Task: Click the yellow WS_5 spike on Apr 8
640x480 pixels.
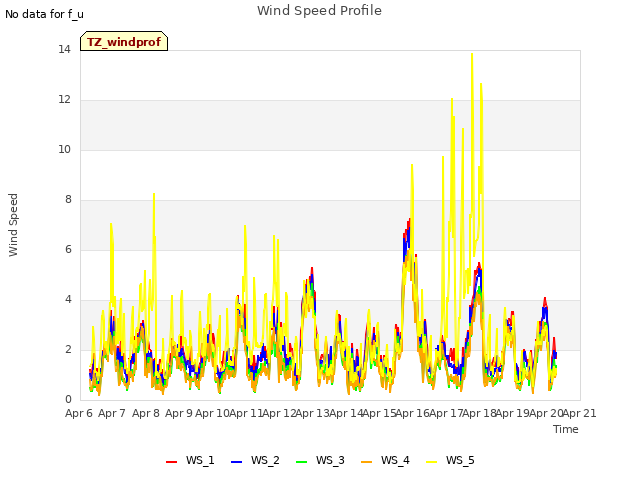Action: (154, 194)
